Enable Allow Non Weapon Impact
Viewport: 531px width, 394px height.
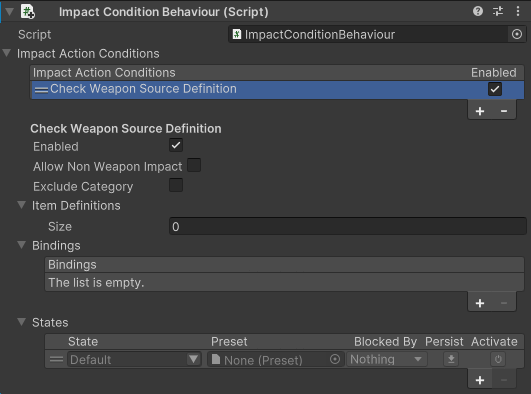point(194,165)
